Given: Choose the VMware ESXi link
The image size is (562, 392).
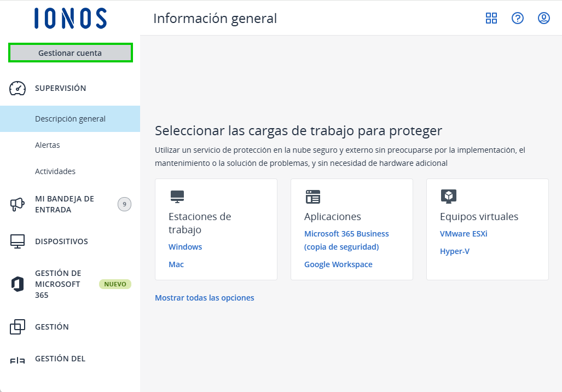Looking at the screenshot, I should (x=463, y=234).
